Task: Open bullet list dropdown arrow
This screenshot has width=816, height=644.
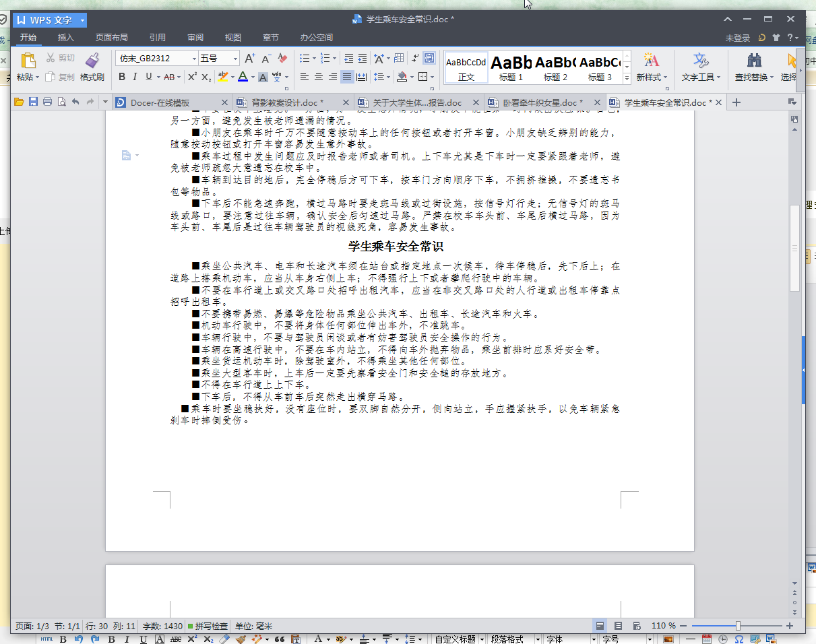Action: [314, 59]
